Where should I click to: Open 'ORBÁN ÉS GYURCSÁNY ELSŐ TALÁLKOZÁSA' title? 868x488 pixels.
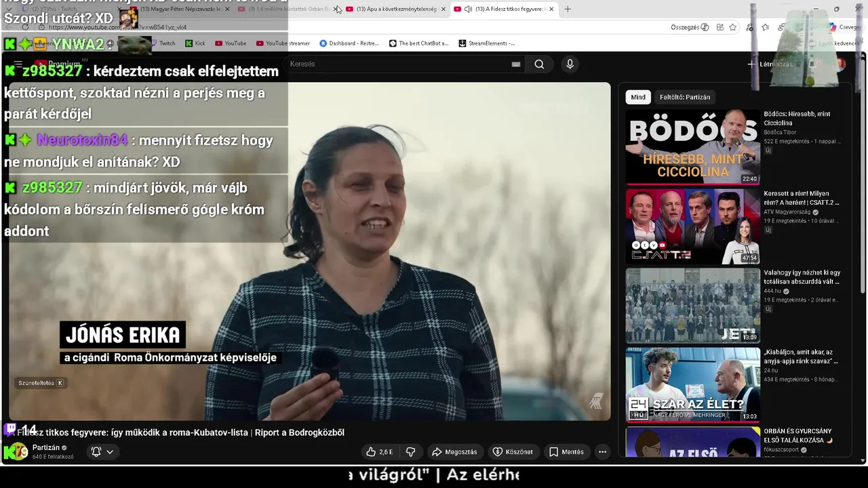798,435
